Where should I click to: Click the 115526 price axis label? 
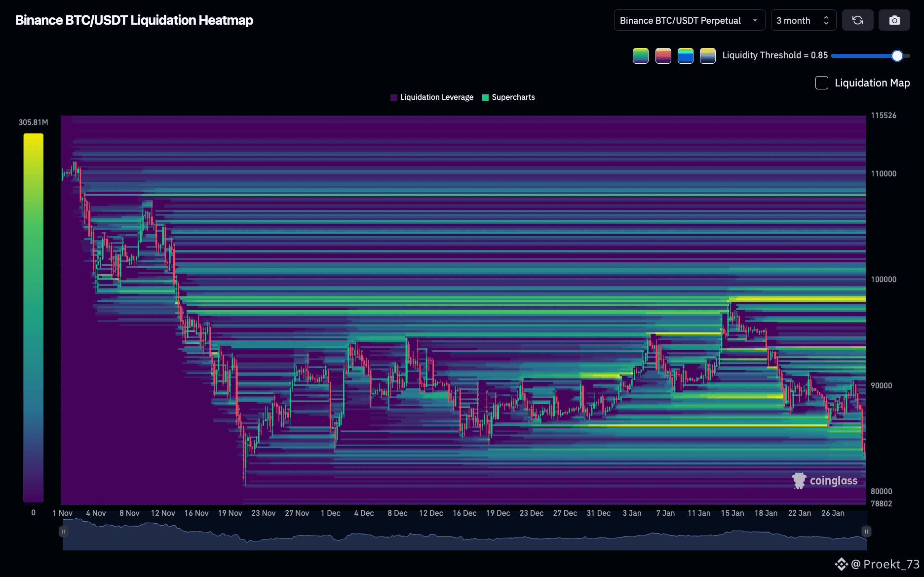pyautogui.click(x=884, y=116)
